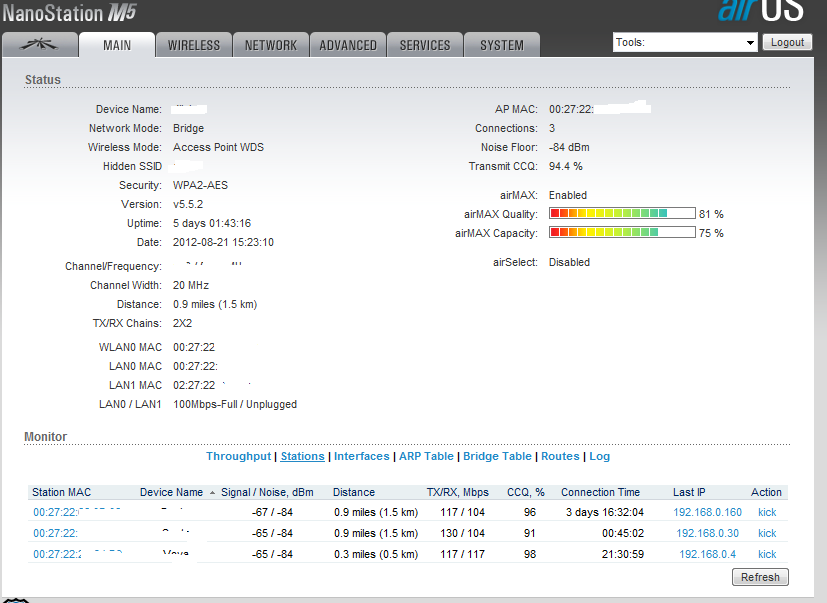827x603 pixels.
Task: Select the Version value v5.5.2
Action: pyautogui.click(x=188, y=204)
